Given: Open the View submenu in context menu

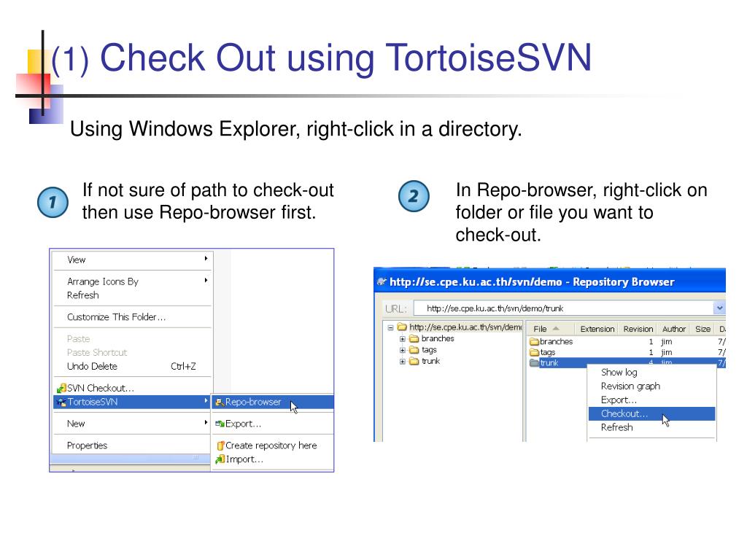Looking at the screenshot, I should 133,260.
